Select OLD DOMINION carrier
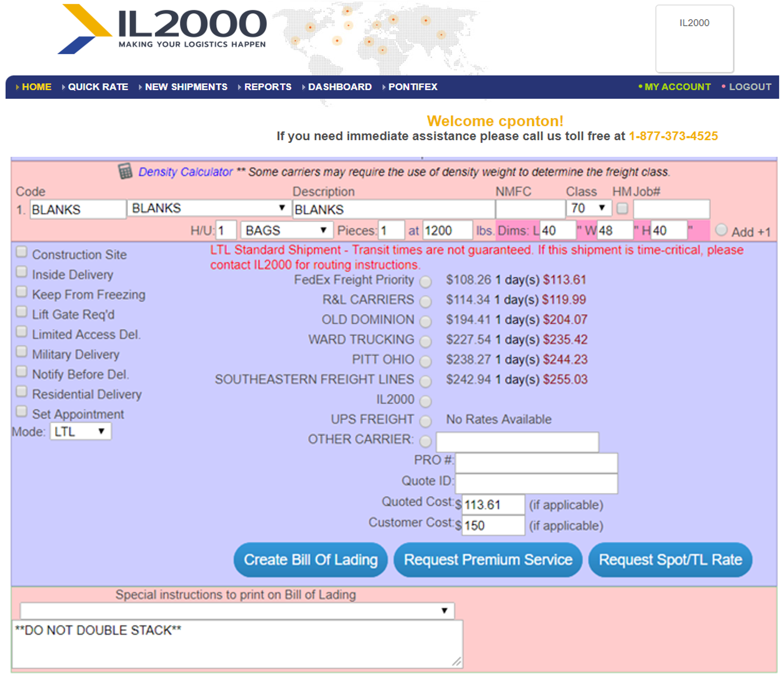 (426, 321)
